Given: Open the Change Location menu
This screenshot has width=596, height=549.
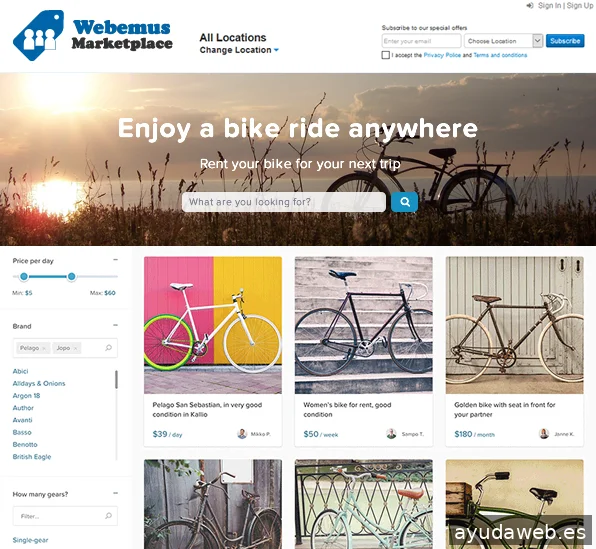Looking at the screenshot, I should tap(239, 50).
